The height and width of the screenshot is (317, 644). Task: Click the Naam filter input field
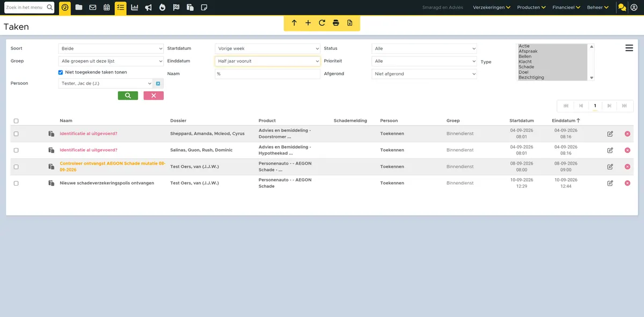tap(267, 74)
